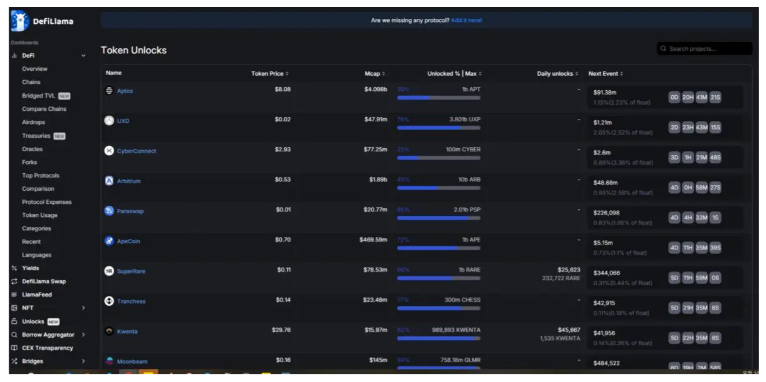Sort by Daily unlocks column

(x=557, y=74)
